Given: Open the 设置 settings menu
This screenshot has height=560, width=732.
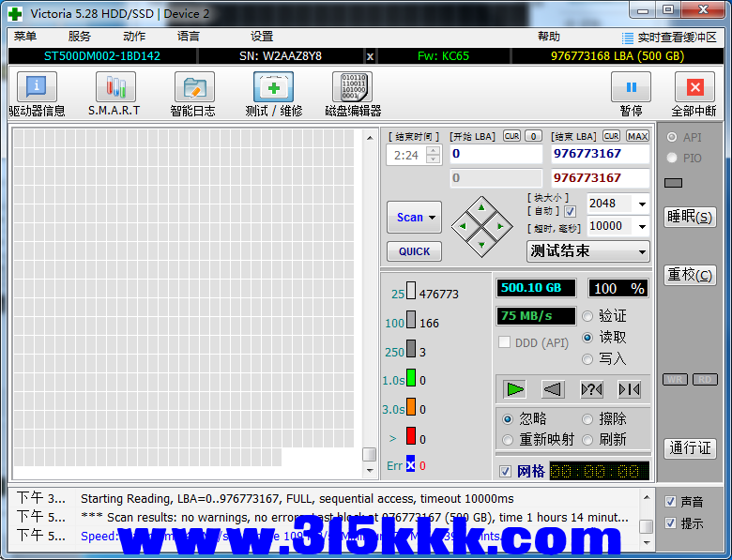Looking at the screenshot, I should (262, 37).
